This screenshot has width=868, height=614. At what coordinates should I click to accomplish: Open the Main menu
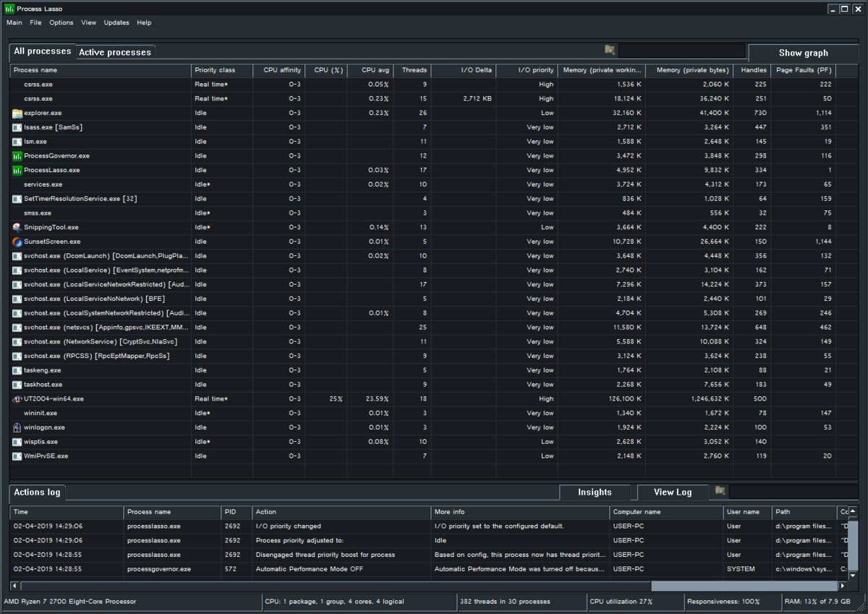coord(14,22)
